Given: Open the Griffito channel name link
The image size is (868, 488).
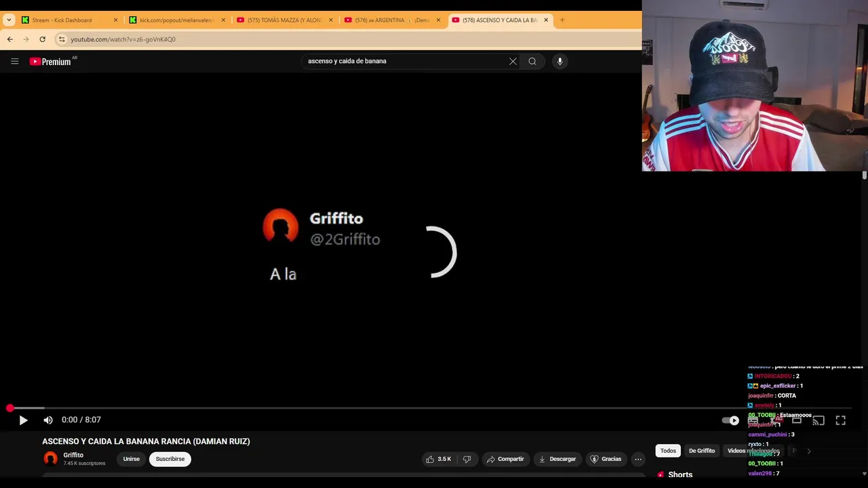Looking at the screenshot, I should point(73,455).
